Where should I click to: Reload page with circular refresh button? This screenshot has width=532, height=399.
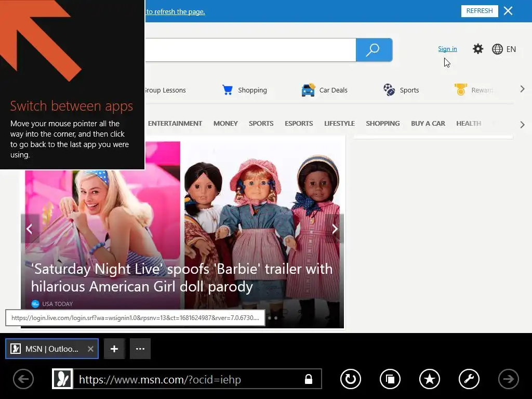(x=351, y=379)
